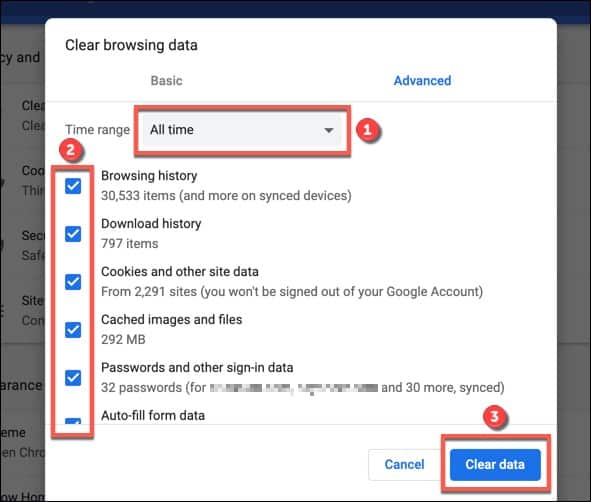Click the Passwords and other sign-in data label

pyautogui.click(x=197, y=367)
